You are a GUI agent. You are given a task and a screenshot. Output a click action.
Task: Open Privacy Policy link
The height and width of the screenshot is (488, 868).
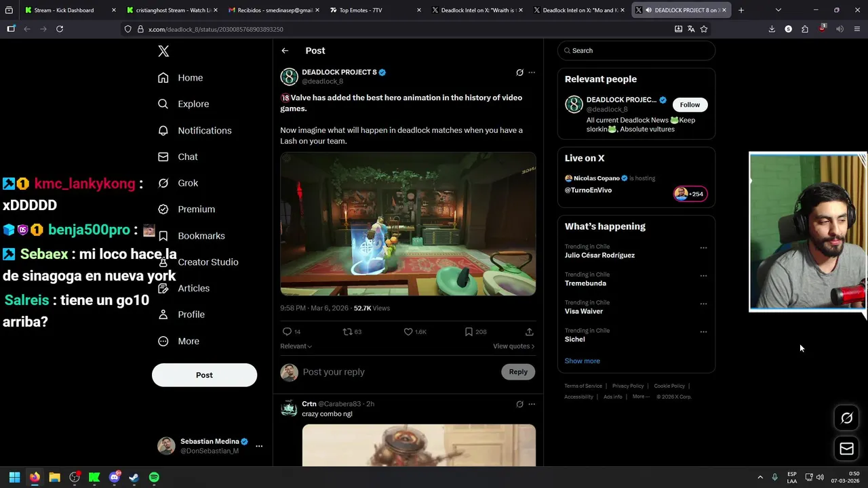[628, 386]
